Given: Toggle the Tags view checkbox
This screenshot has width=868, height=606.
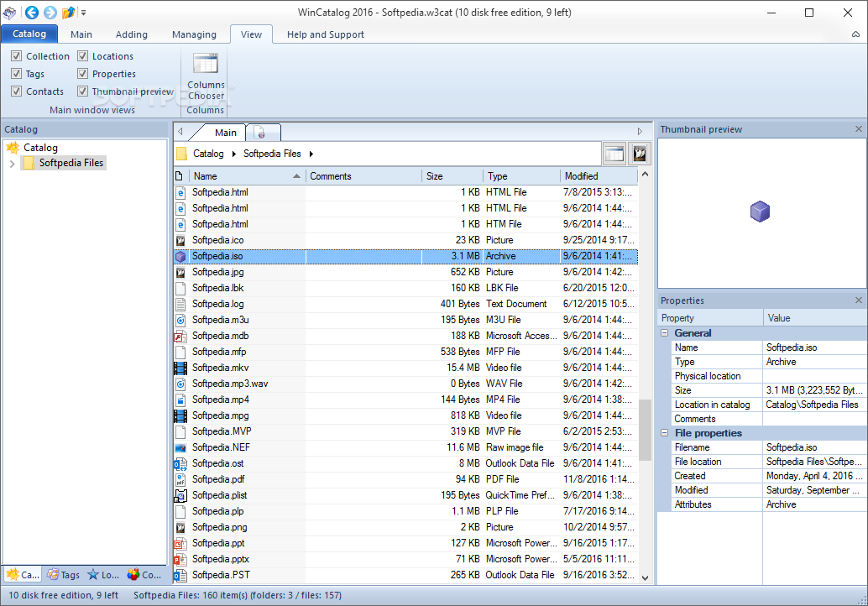Looking at the screenshot, I should point(17,74).
